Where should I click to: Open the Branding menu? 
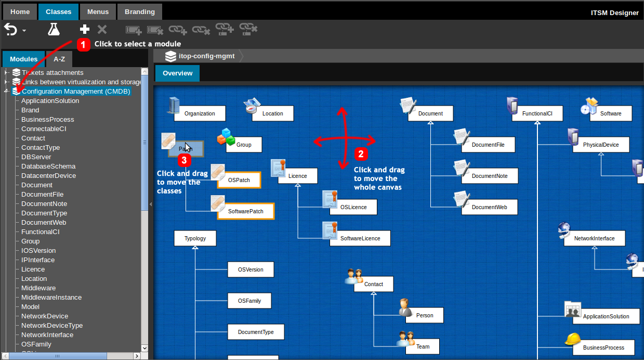pos(139,11)
